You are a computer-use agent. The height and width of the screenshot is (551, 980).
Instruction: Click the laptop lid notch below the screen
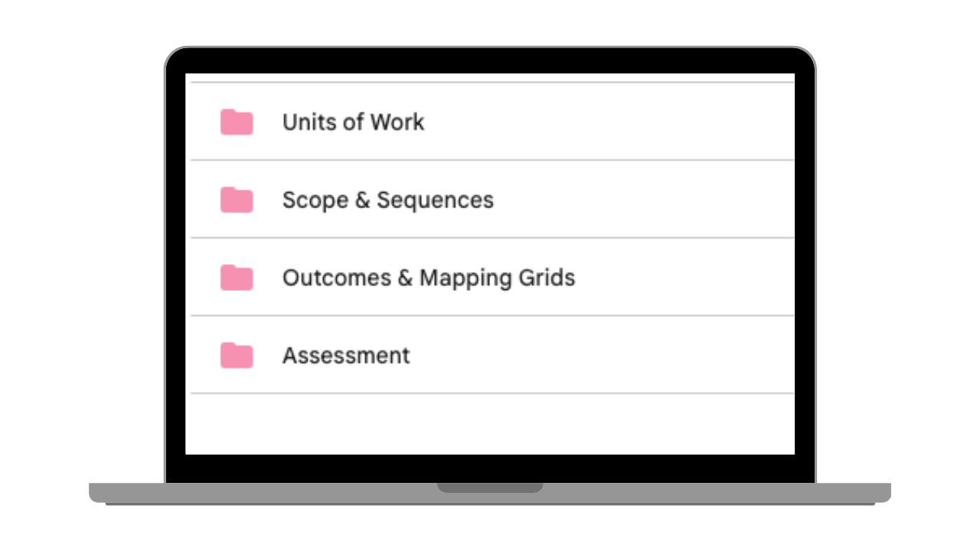pos(490,487)
